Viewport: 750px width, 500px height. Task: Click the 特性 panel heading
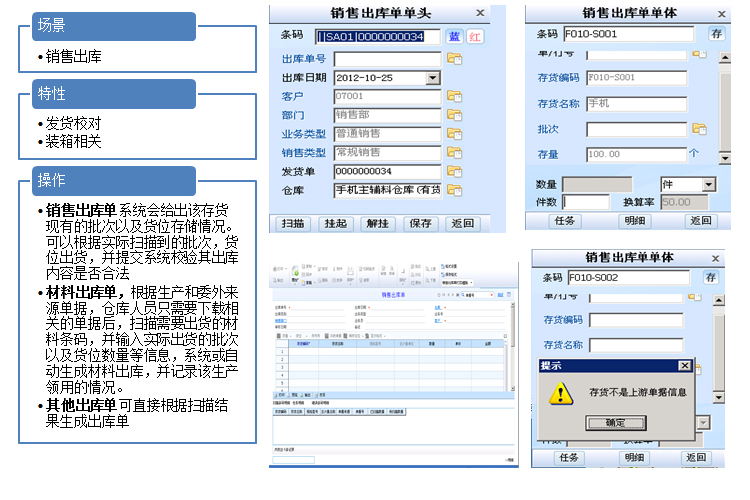pos(114,94)
